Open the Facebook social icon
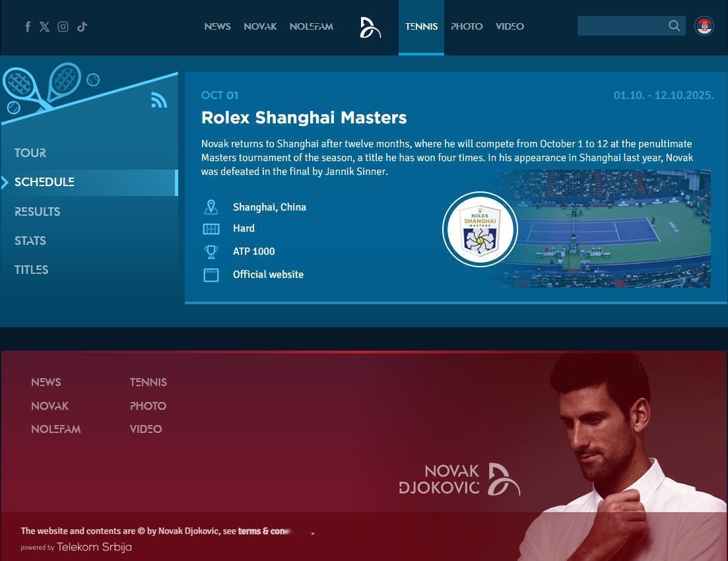This screenshot has height=561, width=728. point(28,26)
